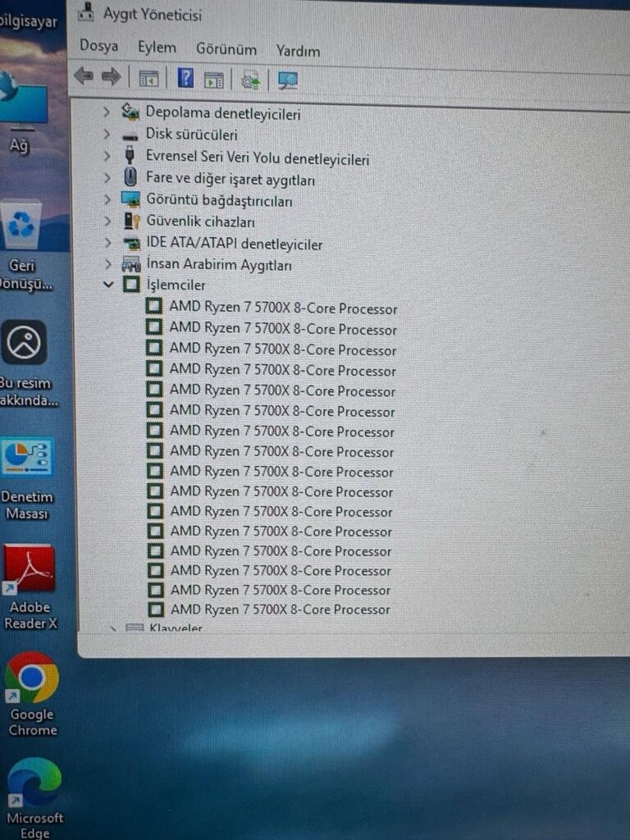
Task: Select the Güvenlik cihazları tree label
Action: (200, 221)
